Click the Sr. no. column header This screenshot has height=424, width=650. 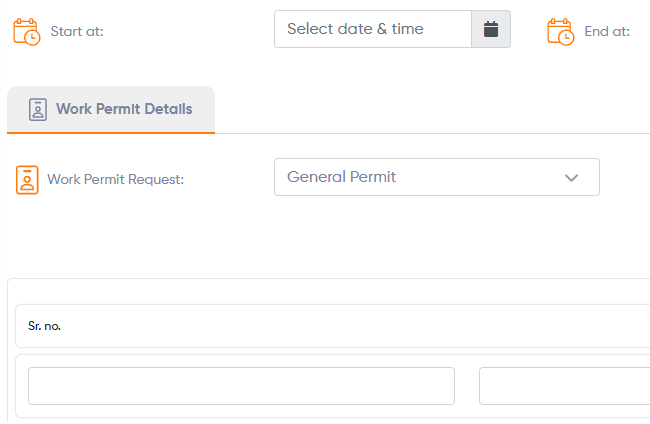click(44, 326)
